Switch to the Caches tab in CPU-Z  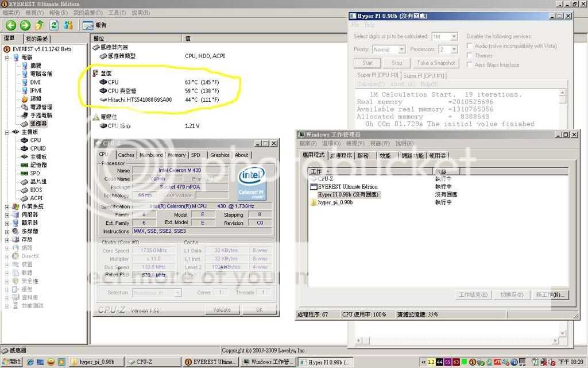pos(126,155)
